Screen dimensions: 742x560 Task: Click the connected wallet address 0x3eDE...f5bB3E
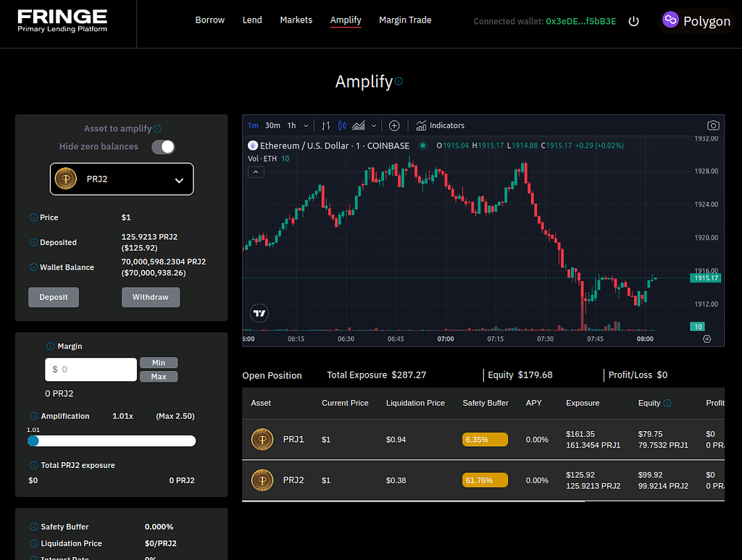coord(580,21)
